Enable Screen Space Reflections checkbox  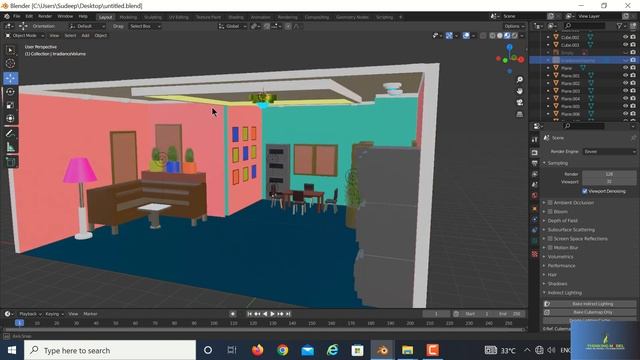pos(550,238)
